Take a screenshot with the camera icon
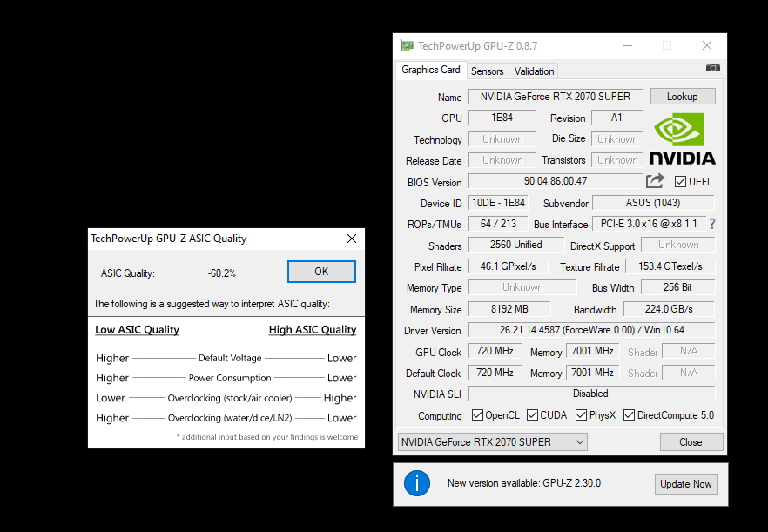This screenshot has width=768, height=532. [x=712, y=68]
